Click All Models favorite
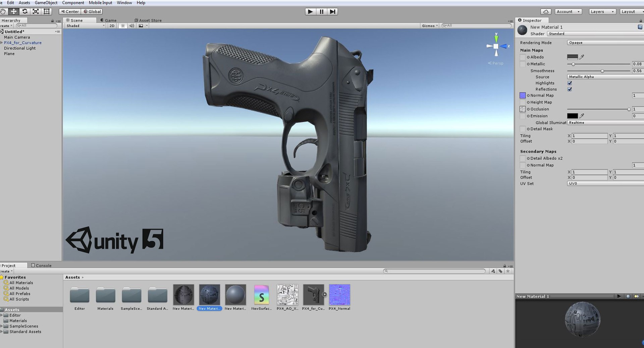Viewport: 644px width, 348px height. pyautogui.click(x=19, y=288)
